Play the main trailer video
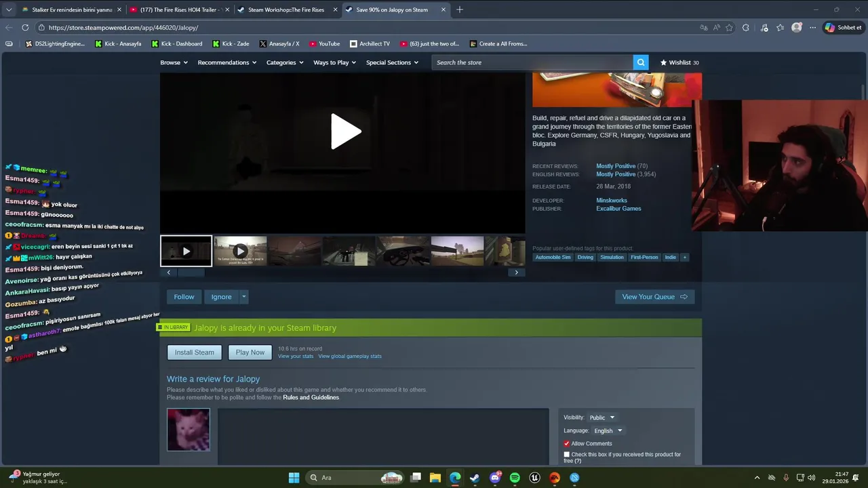The width and height of the screenshot is (868, 488). tap(345, 131)
